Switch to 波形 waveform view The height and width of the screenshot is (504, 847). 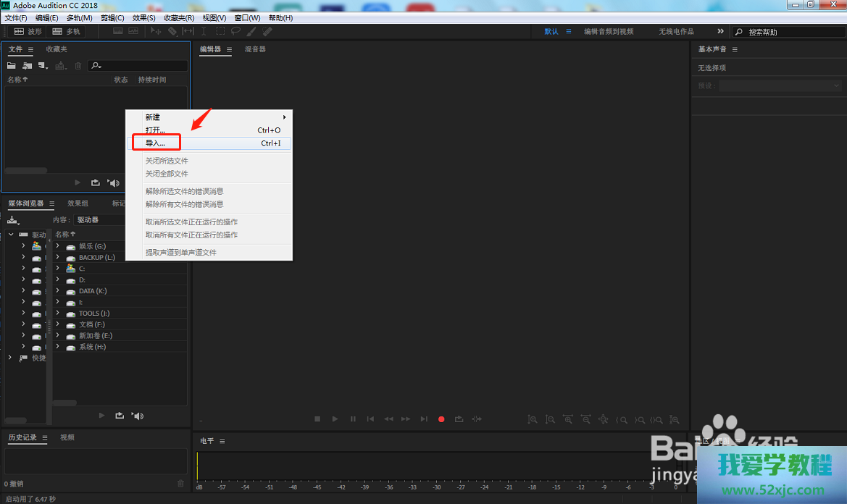28,32
